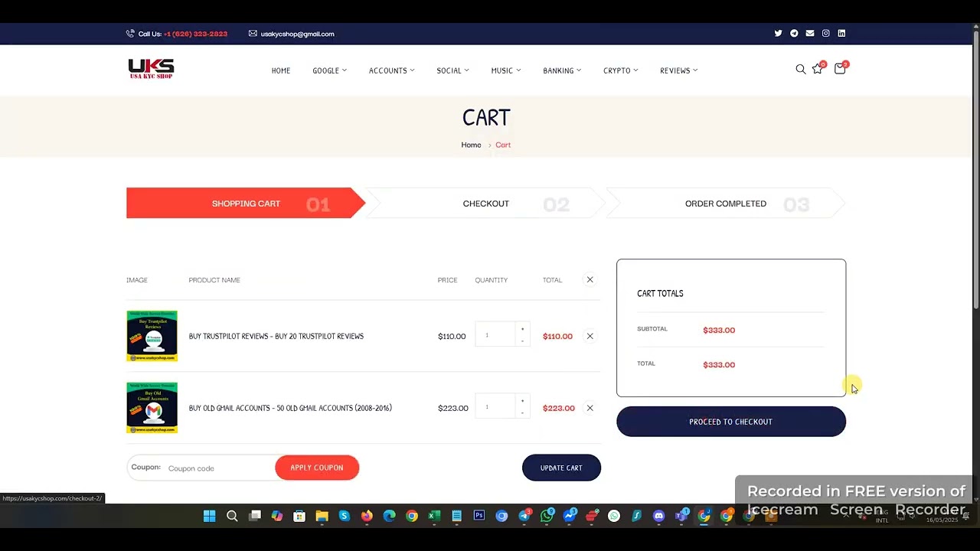Expand the Social menu dropdown

point(452,70)
